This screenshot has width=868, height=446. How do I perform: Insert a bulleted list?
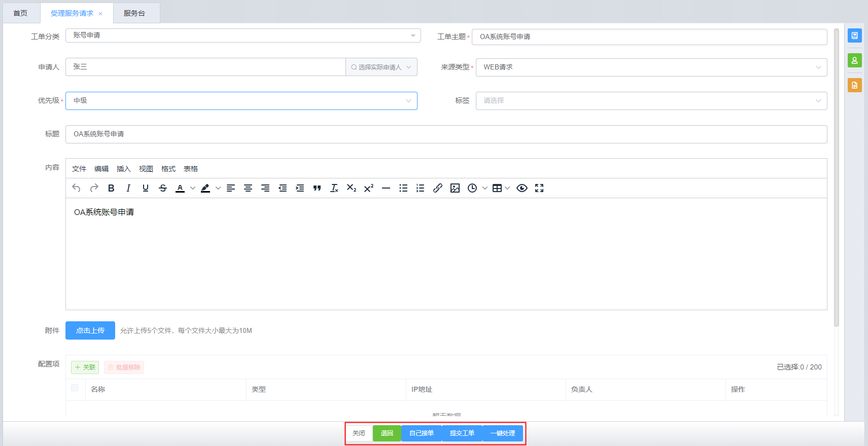tap(403, 188)
